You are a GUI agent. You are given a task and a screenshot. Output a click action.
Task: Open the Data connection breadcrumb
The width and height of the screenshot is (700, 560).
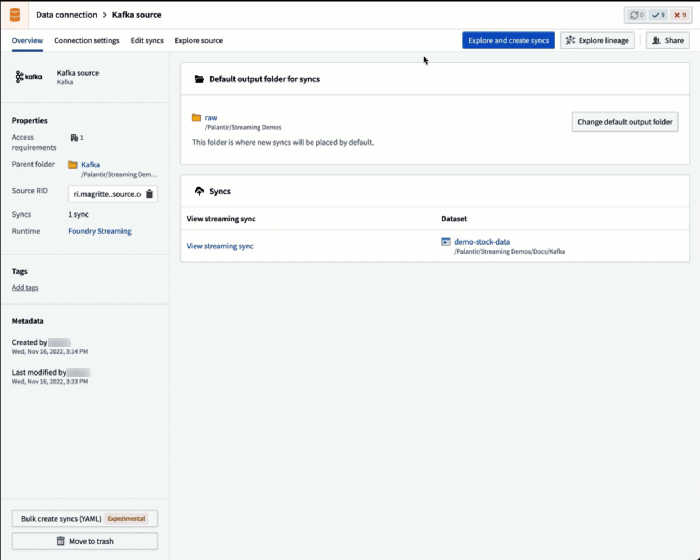click(x=67, y=15)
